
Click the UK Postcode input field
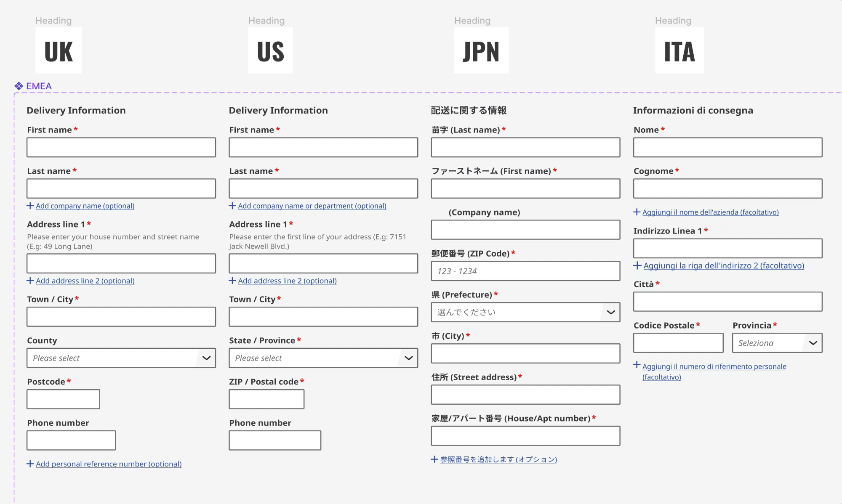[x=63, y=399]
